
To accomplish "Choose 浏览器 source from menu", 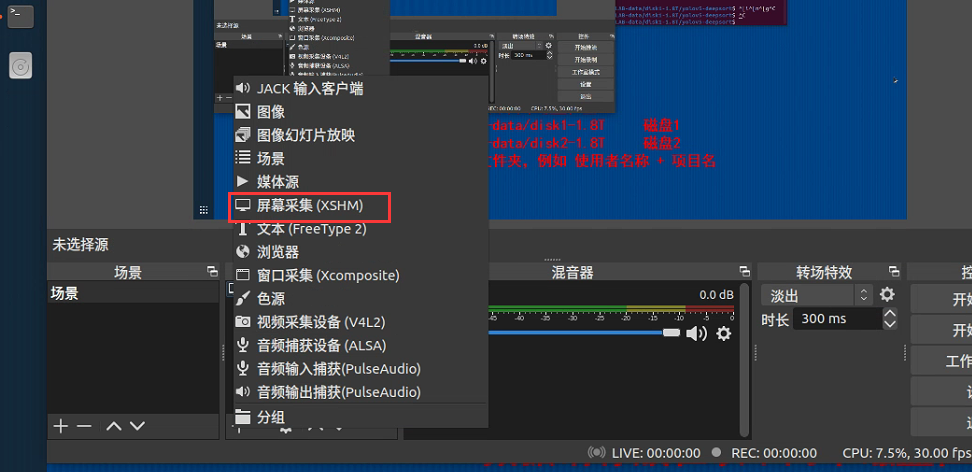I will [361, 252].
